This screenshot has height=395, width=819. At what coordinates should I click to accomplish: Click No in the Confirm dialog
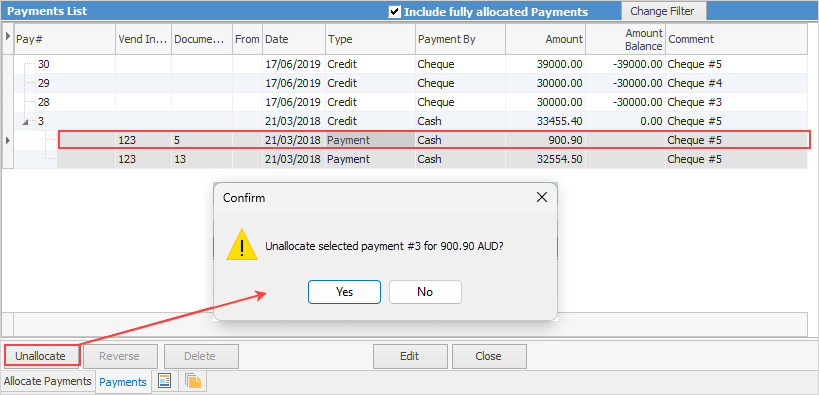pos(425,292)
